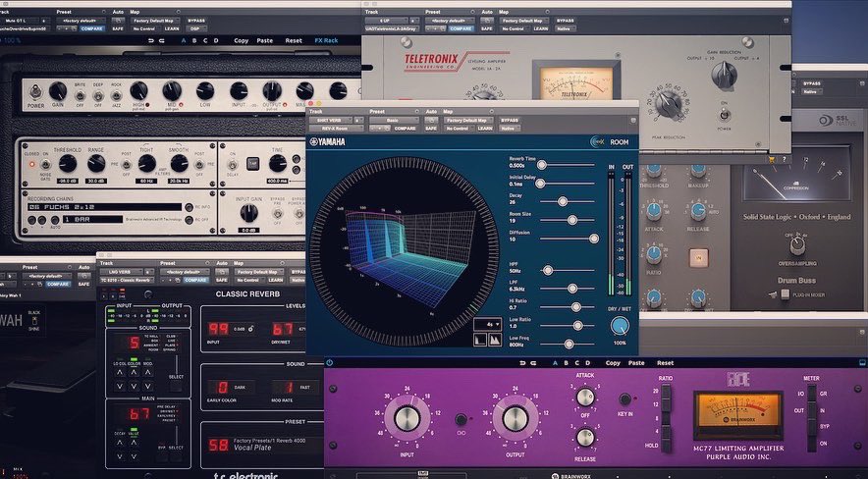Click the left decay-curve icon in Yamaha plugin
Screen dimensions: 868x479
480,340
